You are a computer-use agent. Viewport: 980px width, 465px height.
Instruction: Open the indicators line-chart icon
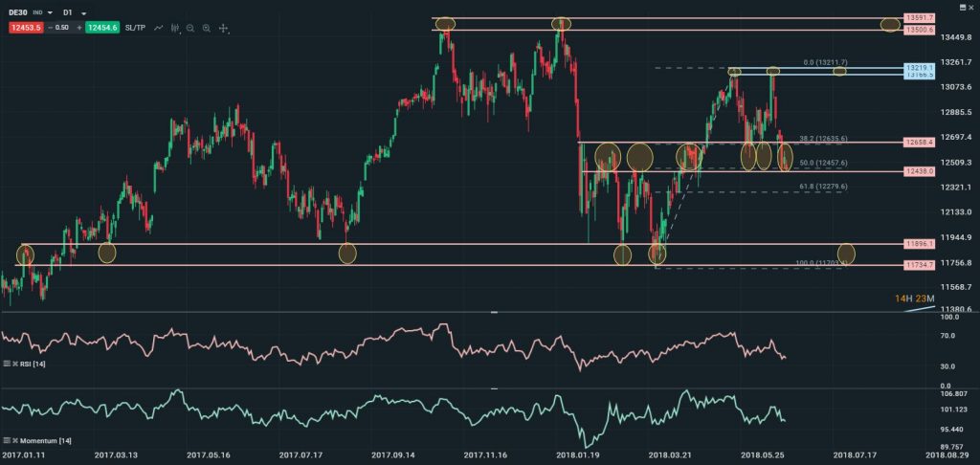click(x=159, y=28)
